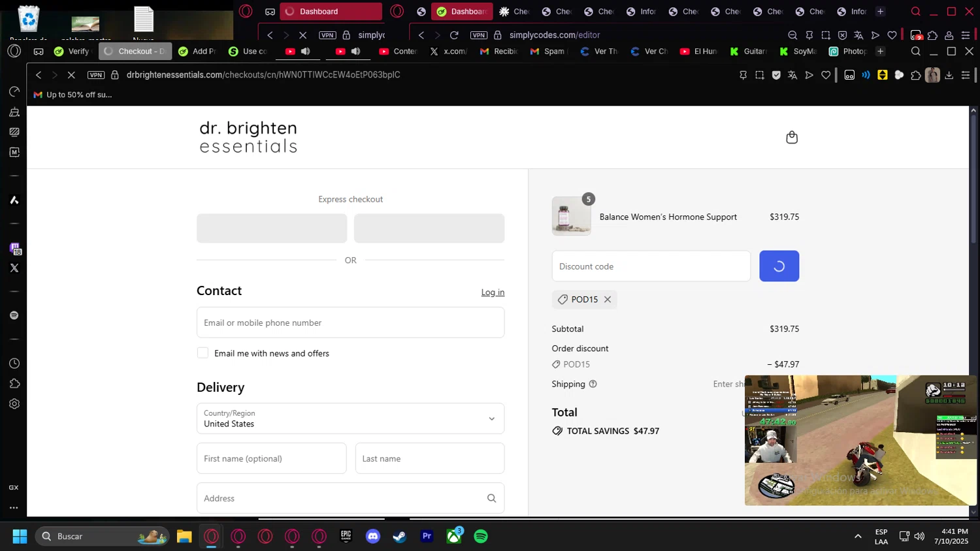Toggle the VPN badge in the checkout address bar
The image size is (980, 551).
(x=96, y=75)
